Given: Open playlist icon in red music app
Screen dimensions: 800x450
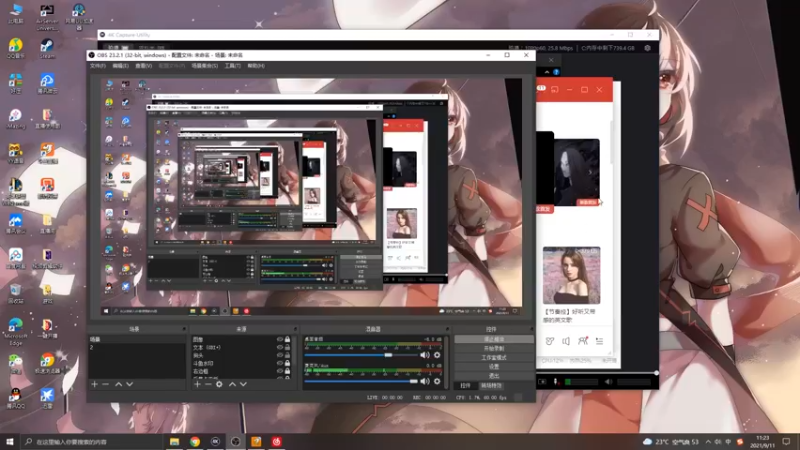Looking at the screenshot, I should (599, 341).
